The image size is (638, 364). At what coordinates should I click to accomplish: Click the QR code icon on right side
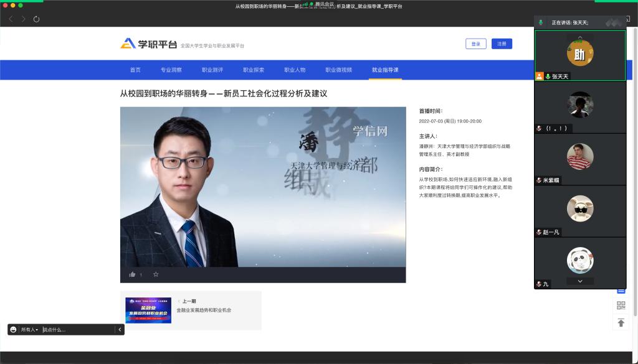[x=621, y=305]
